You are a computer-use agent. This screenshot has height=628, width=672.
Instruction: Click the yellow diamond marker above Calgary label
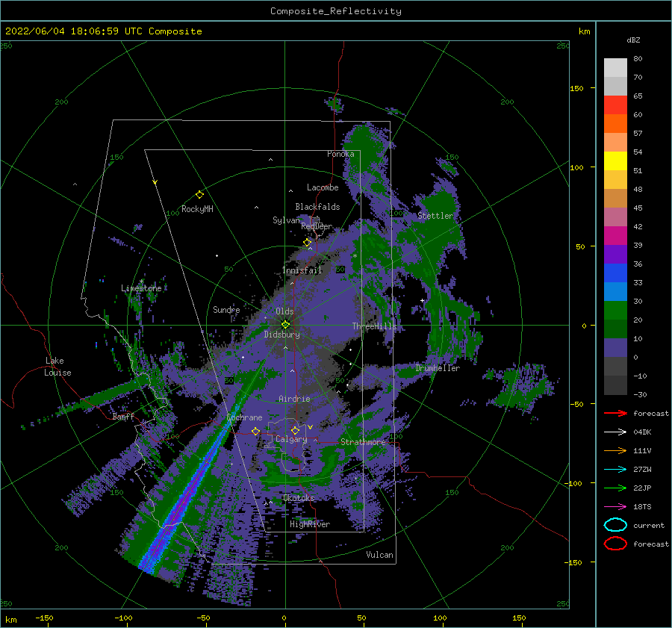(295, 430)
